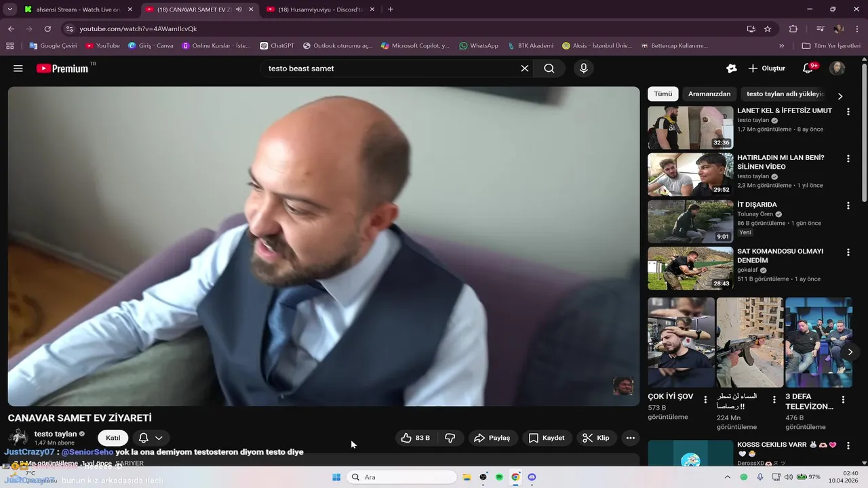Open more actions three-dot button under video
The height and width of the screenshot is (488, 868).
point(630,438)
